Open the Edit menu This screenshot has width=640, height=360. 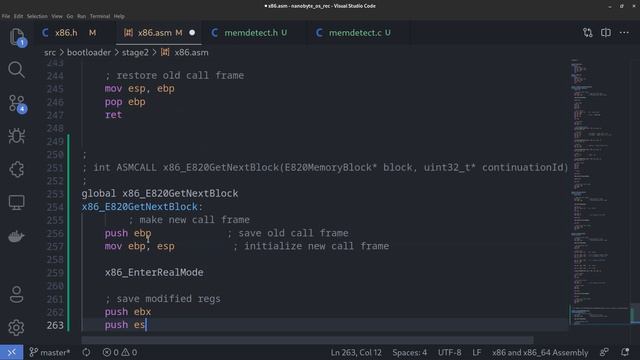coord(18,16)
